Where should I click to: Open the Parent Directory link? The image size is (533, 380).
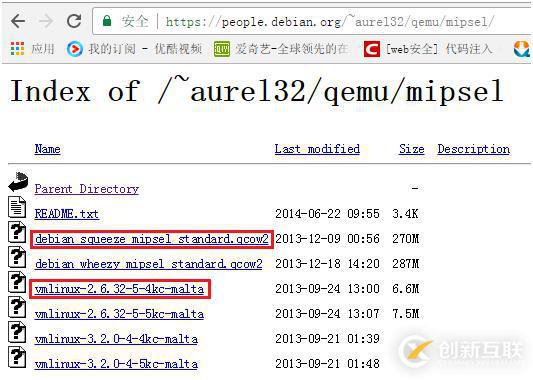click(x=87, y=189)
